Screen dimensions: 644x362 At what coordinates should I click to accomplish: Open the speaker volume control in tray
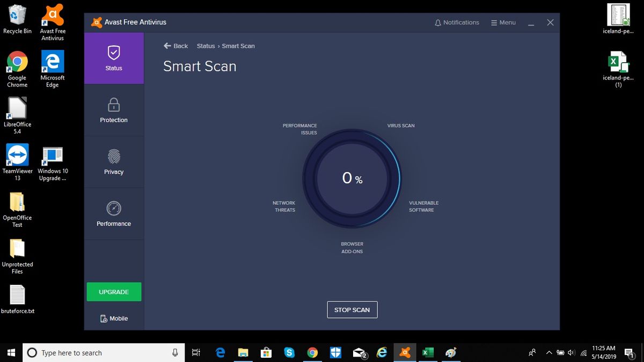pyautogui.click(x=571, y=352)
